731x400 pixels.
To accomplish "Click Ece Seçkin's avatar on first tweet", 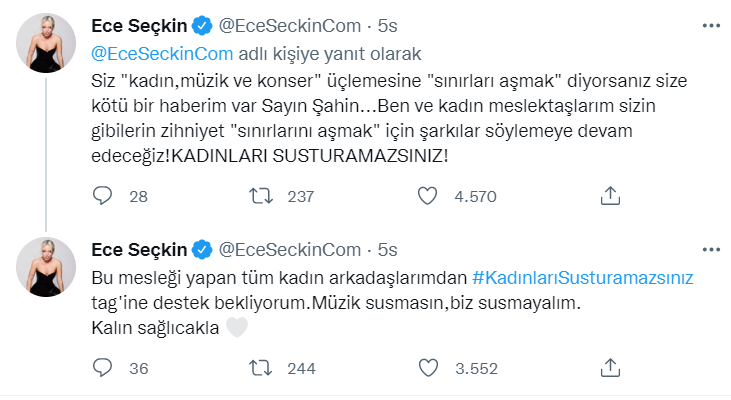I will click(x=43, y=43).
